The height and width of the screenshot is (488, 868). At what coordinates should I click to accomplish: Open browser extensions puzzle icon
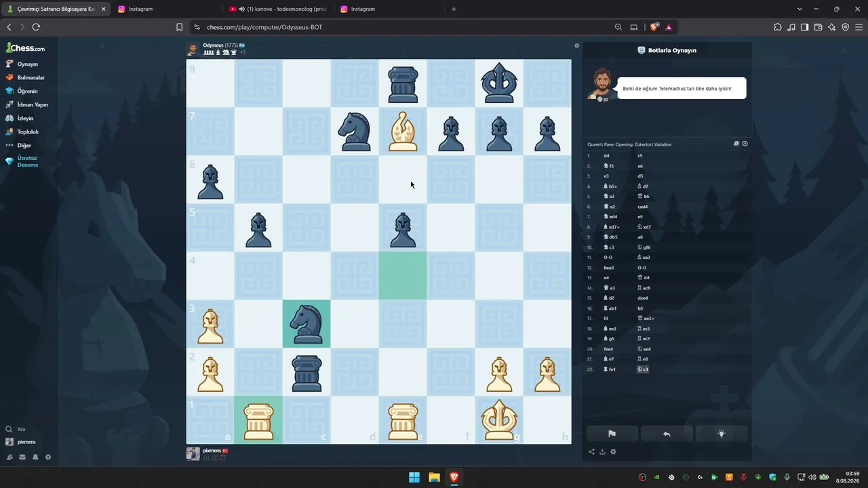(x=777, y=27)
